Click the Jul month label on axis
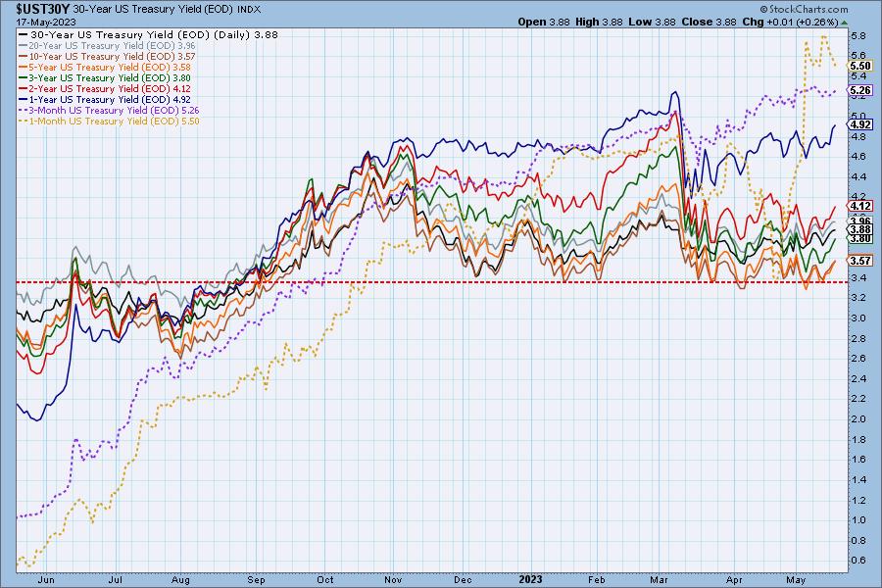Viewport: 882px width, 588px height. (x=116, y=579)
